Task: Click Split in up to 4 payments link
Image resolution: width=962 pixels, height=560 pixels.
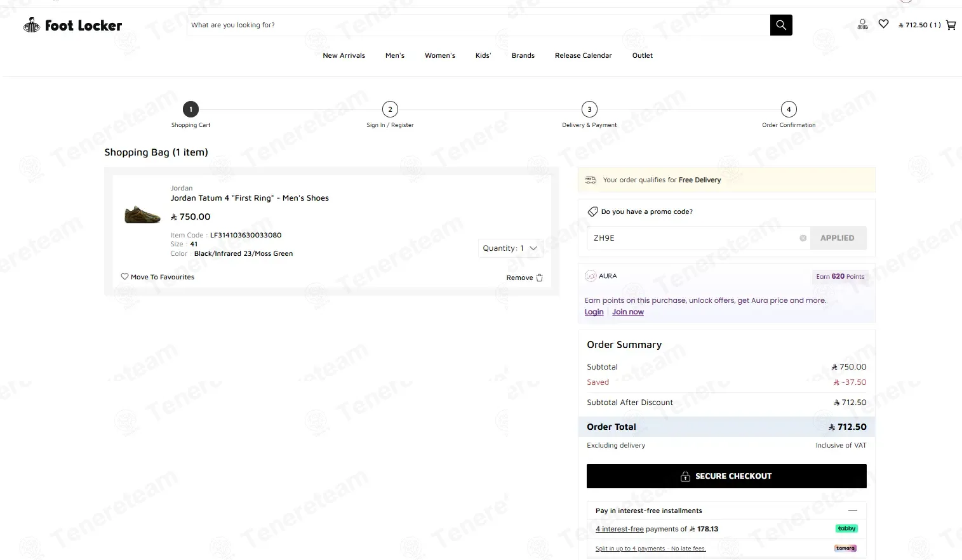Action: click(650, 549)
